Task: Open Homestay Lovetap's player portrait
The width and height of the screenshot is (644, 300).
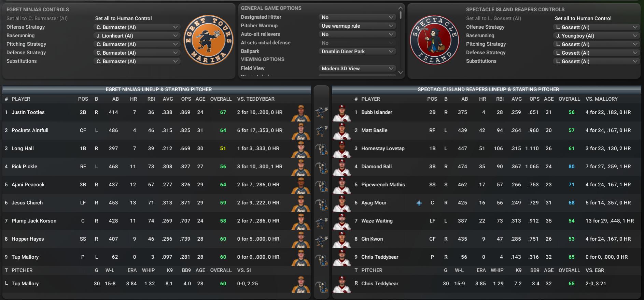Action: 342,149
